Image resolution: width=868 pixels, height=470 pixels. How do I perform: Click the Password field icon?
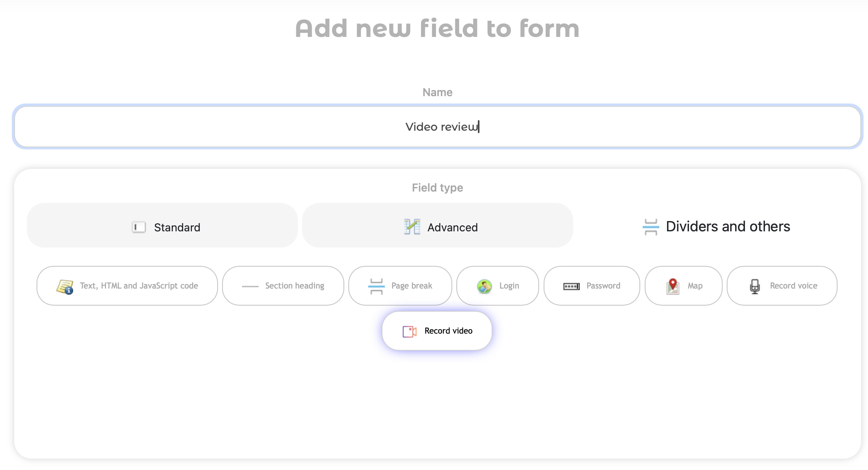[571, 287]
